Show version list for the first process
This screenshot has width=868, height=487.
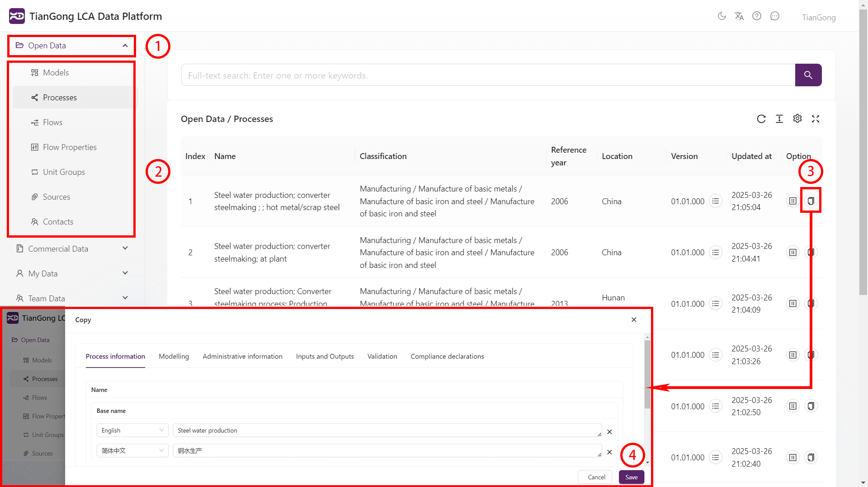(x=715, y=201)
